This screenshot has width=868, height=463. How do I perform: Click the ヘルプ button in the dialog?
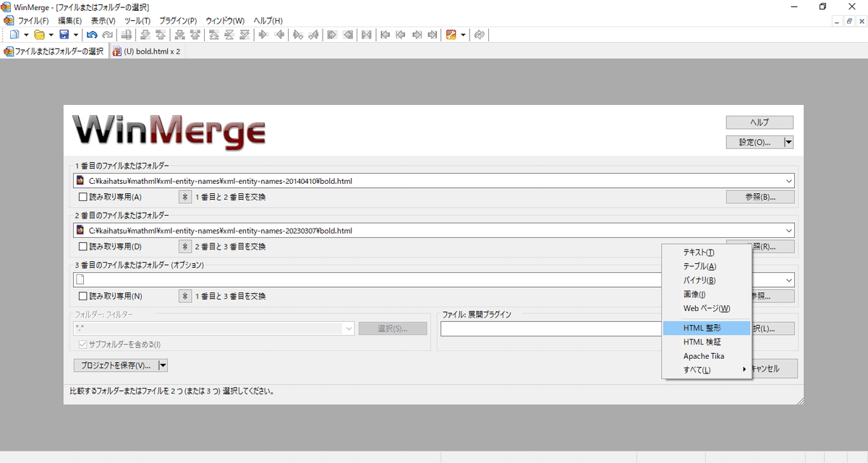759,122
